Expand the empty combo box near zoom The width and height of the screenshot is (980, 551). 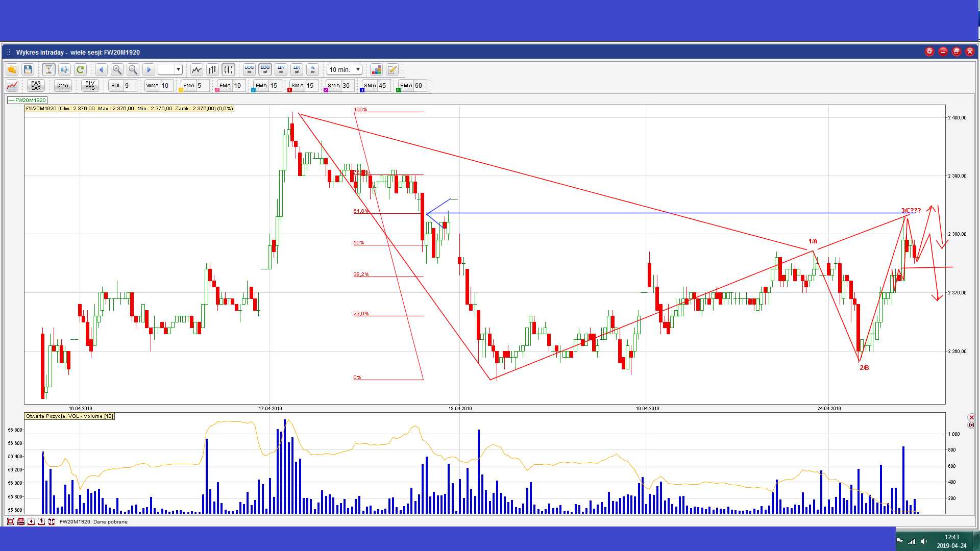coord(178,70)
